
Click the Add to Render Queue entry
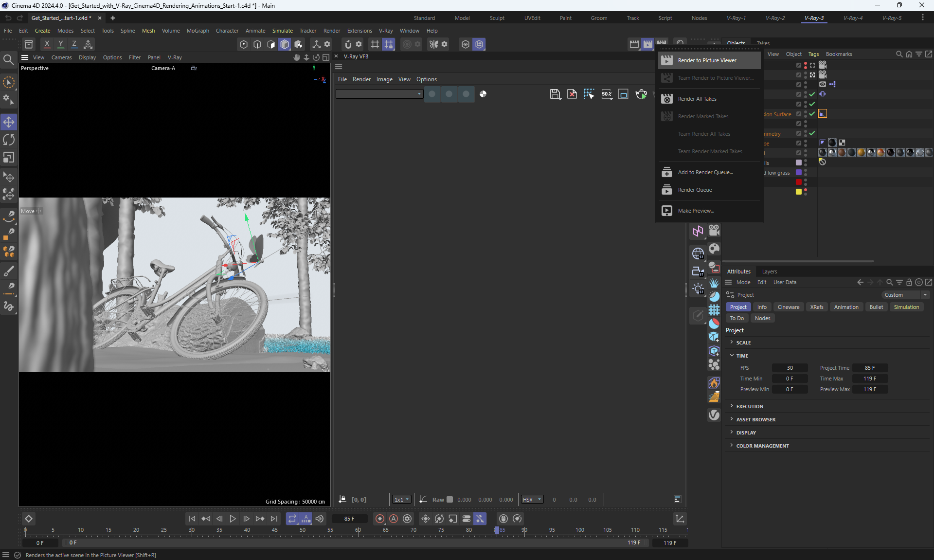coord(705,172)
